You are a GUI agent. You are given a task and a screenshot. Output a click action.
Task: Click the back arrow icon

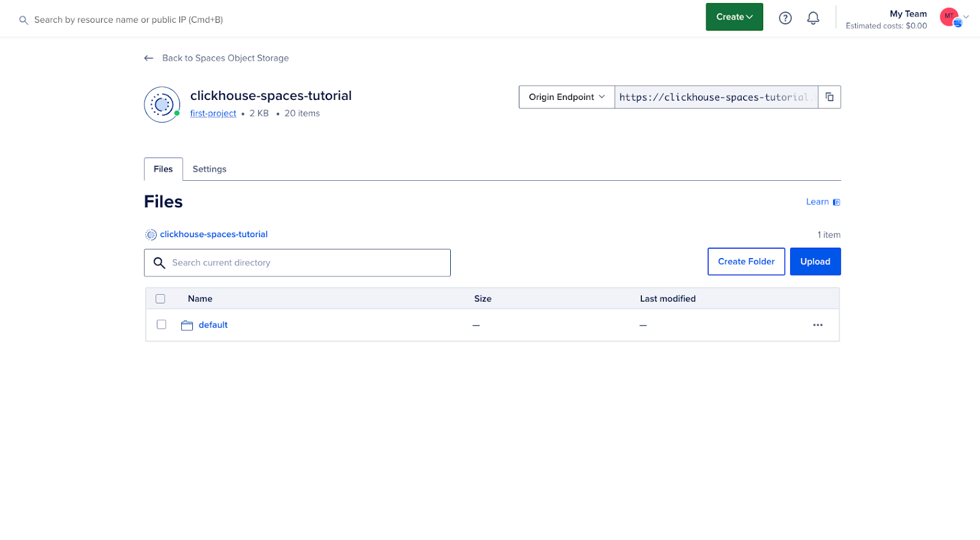[x=148, y=58]
